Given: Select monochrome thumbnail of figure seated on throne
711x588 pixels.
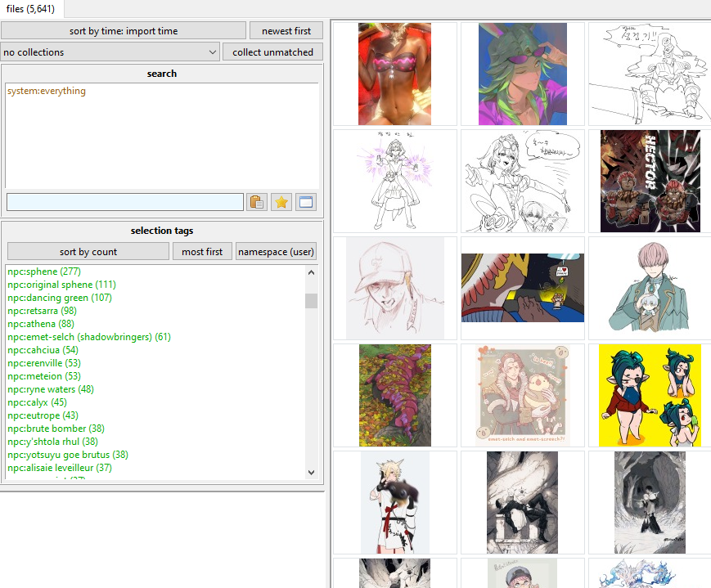Looking at the screenshot, I should click(x=522, y=502).
